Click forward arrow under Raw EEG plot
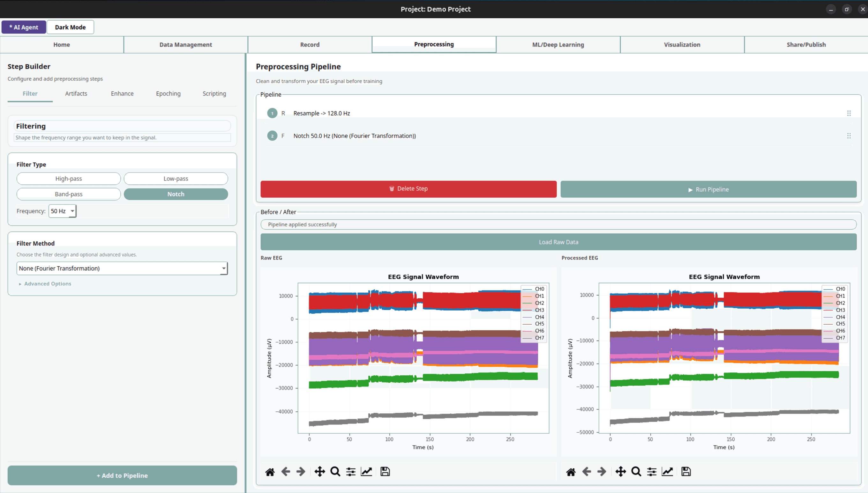The width and height of the screenshot is (868, 493). 301,472
